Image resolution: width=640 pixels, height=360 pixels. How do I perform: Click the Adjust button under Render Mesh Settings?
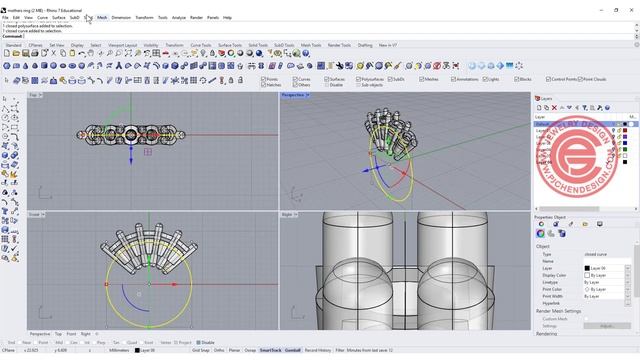607,326
